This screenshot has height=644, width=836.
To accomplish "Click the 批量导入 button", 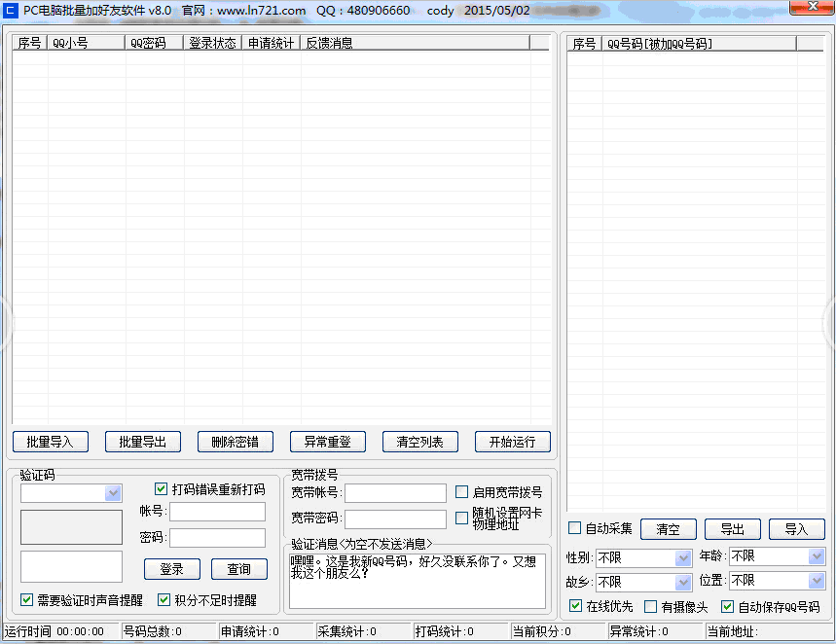I will click(x=51, y=442).
